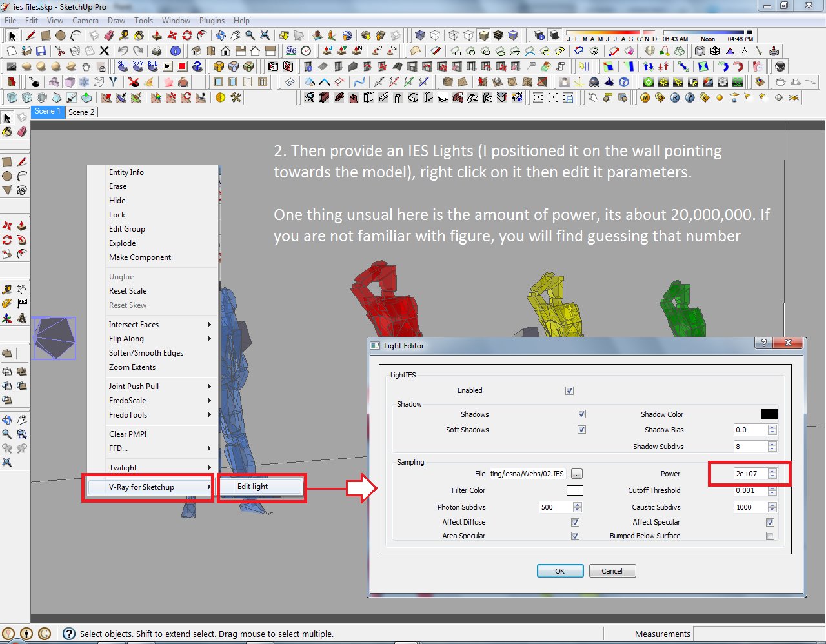826x644 pixels.
Task: Edit the Power value field
Action: click(x=747, y=473)
